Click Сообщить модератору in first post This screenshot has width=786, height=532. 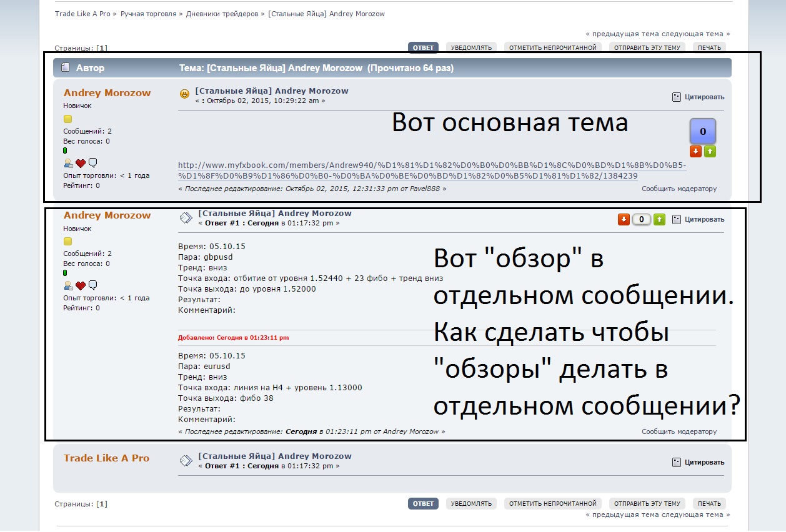(x=679, y=189)
